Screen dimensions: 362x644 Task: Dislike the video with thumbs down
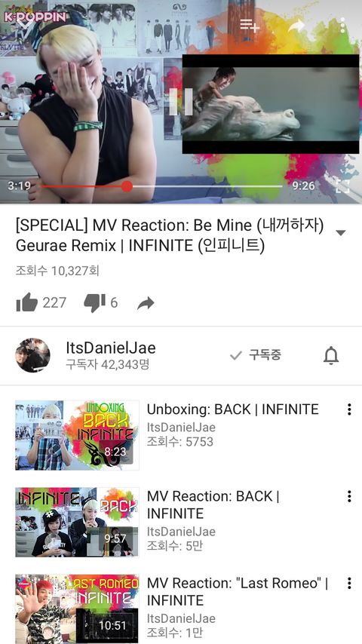coord(94,303)
